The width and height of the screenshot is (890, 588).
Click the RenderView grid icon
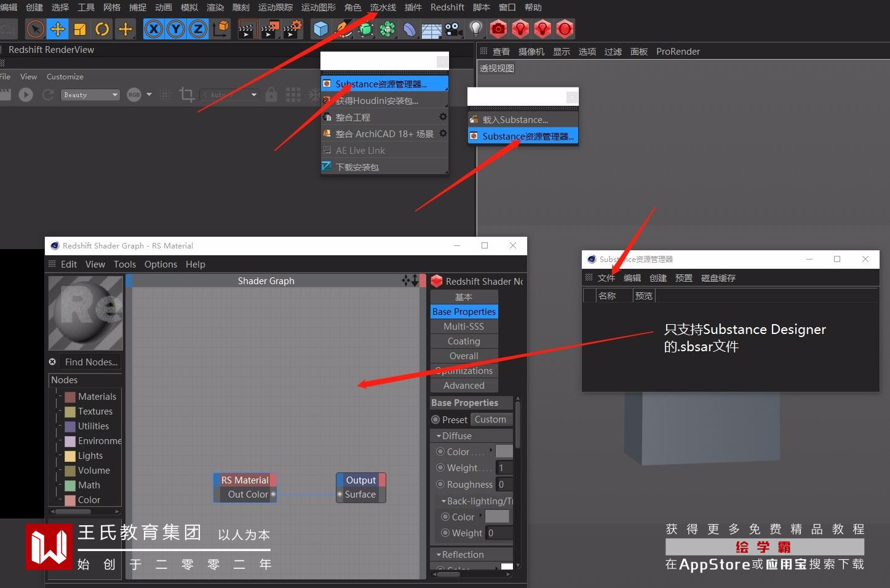293,95
